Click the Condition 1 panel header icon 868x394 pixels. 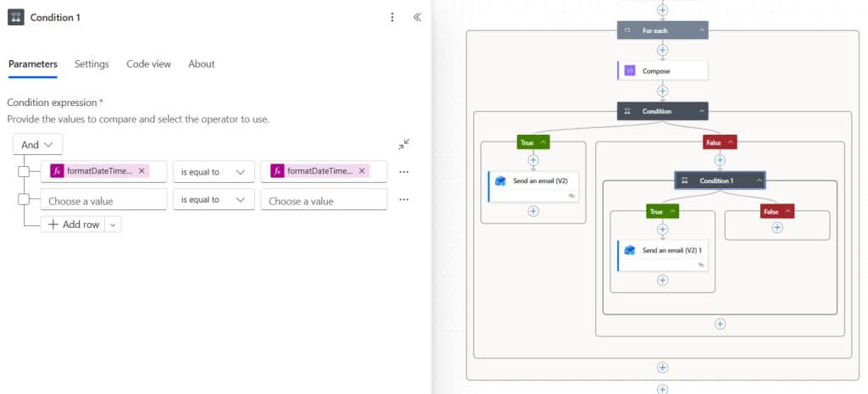point(15,17)
